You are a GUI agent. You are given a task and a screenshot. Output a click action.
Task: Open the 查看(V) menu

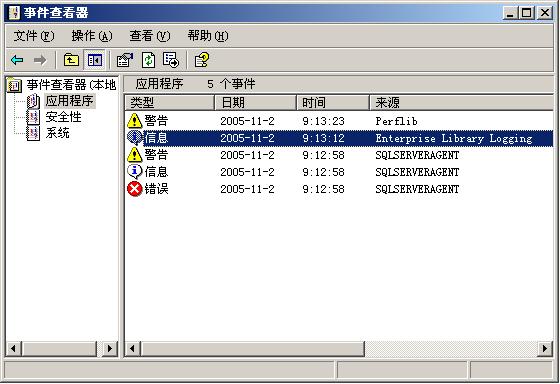tap(150, 36)
